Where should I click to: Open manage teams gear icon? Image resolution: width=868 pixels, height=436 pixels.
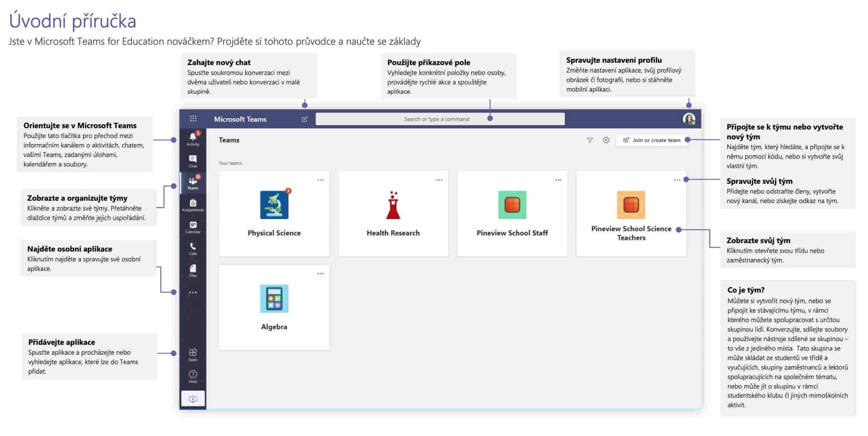(x=606, y=140)
